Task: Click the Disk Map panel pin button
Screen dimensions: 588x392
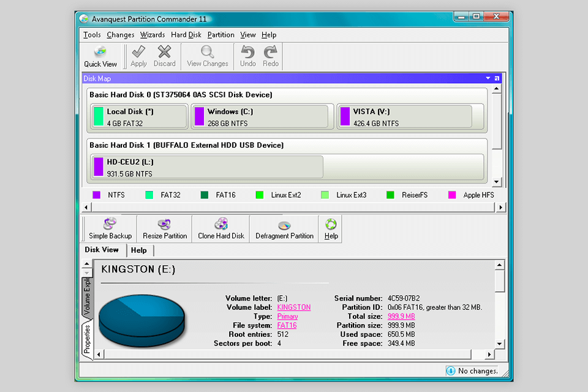Action: [x=497, y=78]
